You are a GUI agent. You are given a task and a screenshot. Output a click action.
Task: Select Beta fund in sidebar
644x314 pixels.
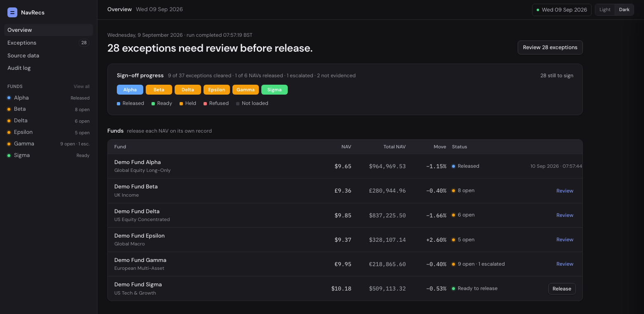48,109
